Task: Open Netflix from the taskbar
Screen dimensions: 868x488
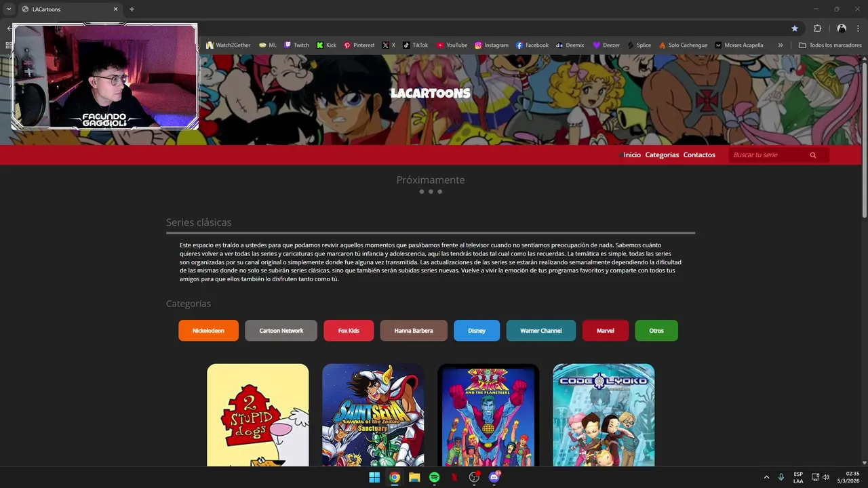Action: click(x=454, y=477)
